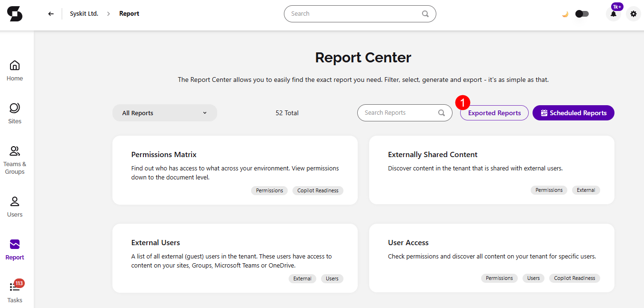
Task: Open the Permissions Matrix report
Action: coord(235,170)
